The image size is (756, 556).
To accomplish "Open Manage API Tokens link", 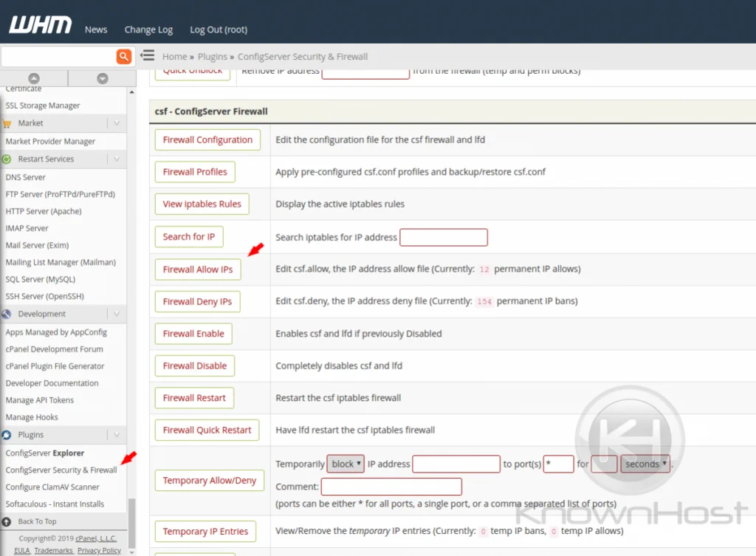I will 40,400.
